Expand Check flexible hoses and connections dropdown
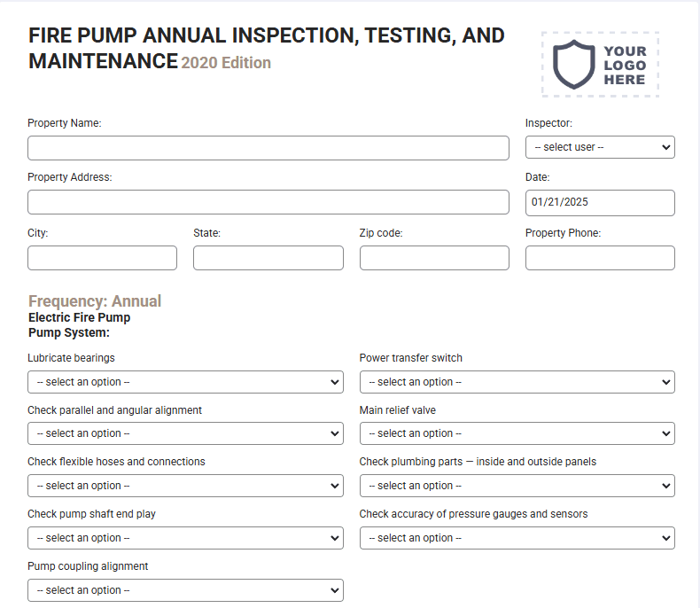 (185, 486)
